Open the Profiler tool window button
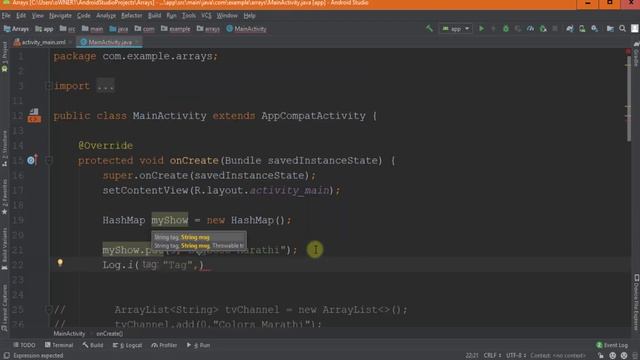 (x=164, y=345)
